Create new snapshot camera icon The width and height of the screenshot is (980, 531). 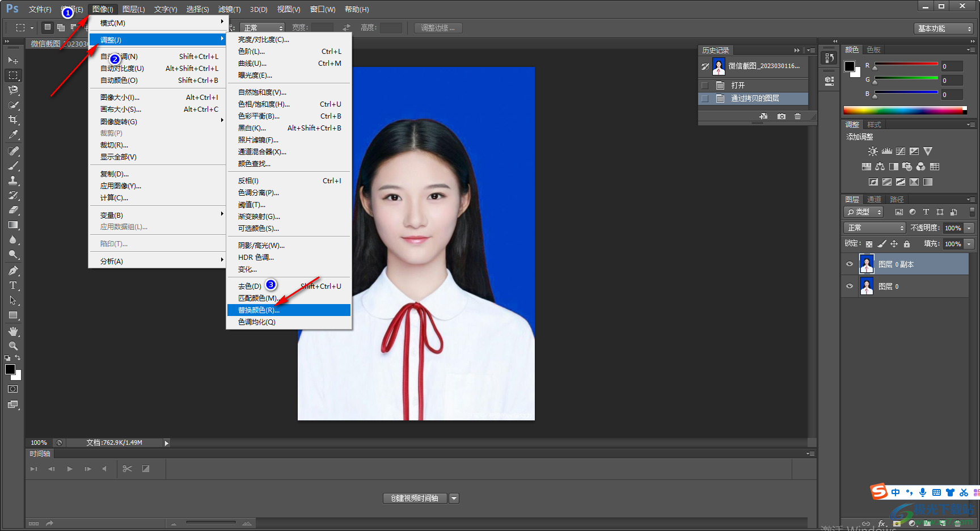(782, 116)
